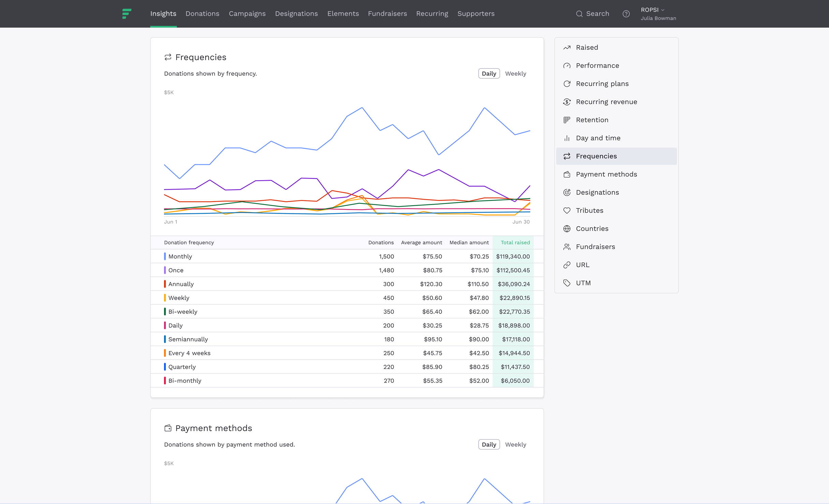Select Daily toggle in Frequencies chart

pos(489,74)
